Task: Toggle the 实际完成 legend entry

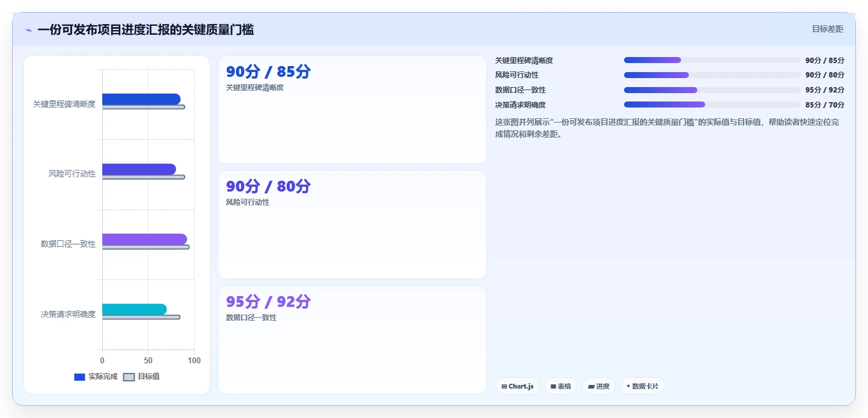Action: [x=96, y=377]
